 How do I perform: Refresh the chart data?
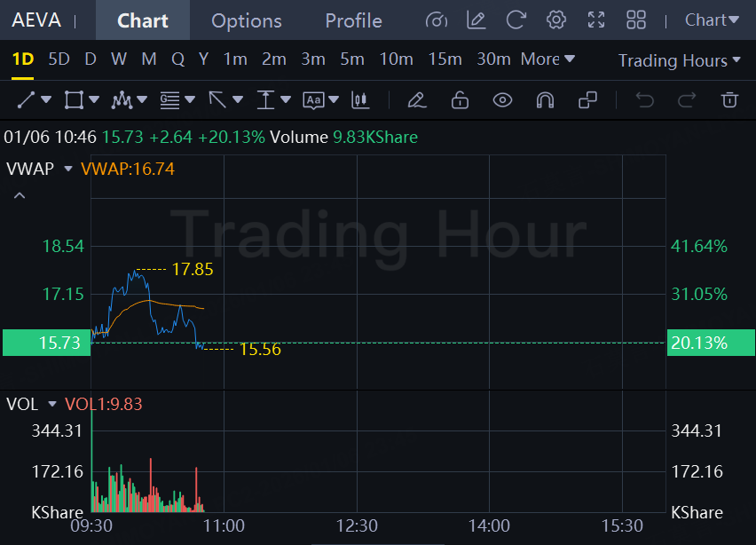tap(516, 20)
